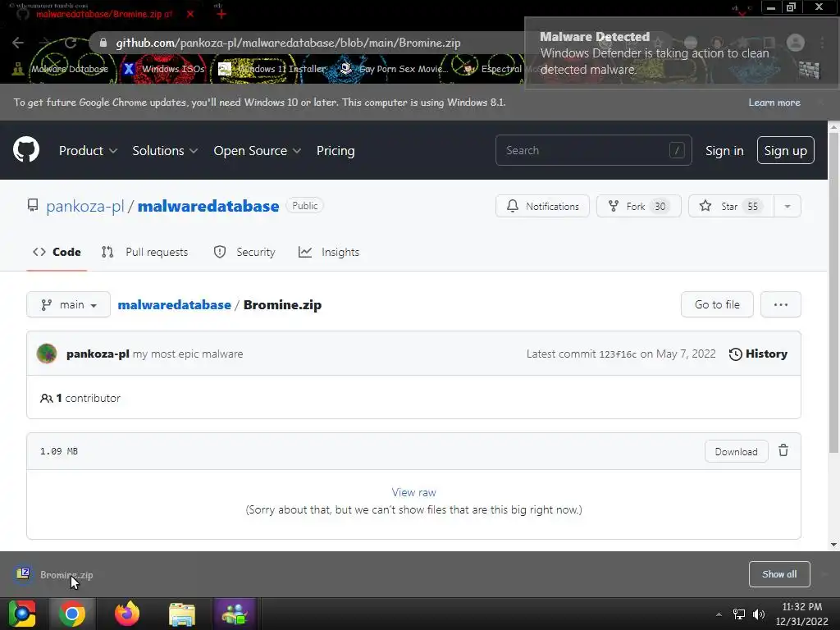Click the network tray icon
840x630 pixels.
[739, 614]
